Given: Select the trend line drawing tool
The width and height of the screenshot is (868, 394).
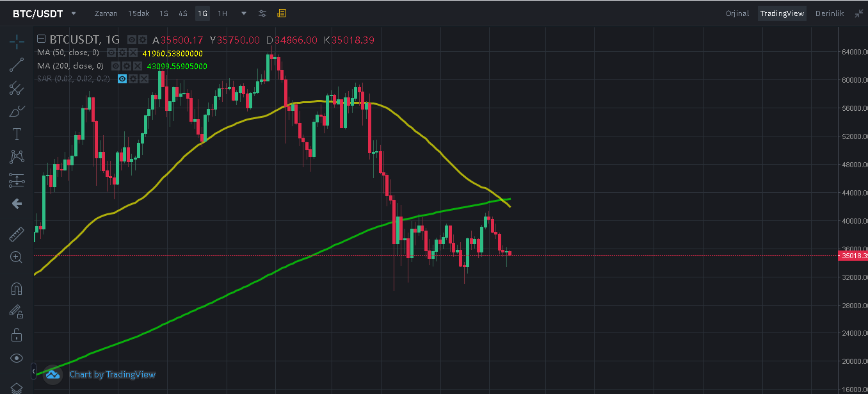Looking at the screenshot, I should click(17, 64).
